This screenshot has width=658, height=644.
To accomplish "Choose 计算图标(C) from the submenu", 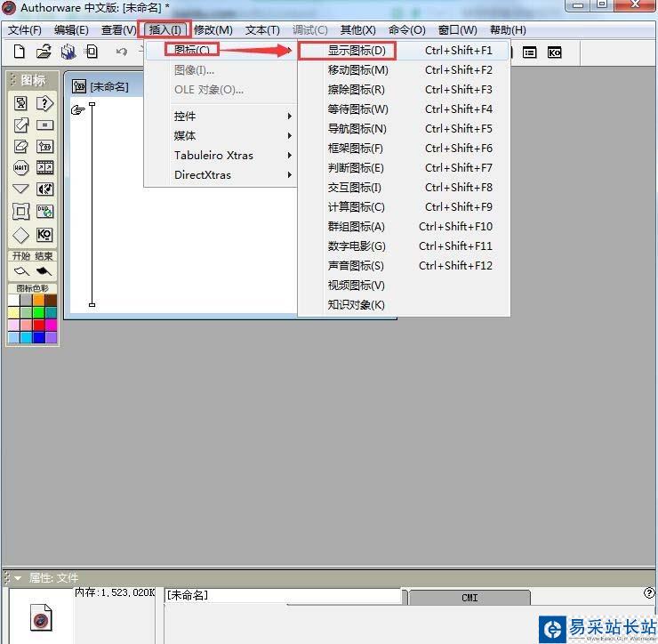I will (x=404, y=207).
